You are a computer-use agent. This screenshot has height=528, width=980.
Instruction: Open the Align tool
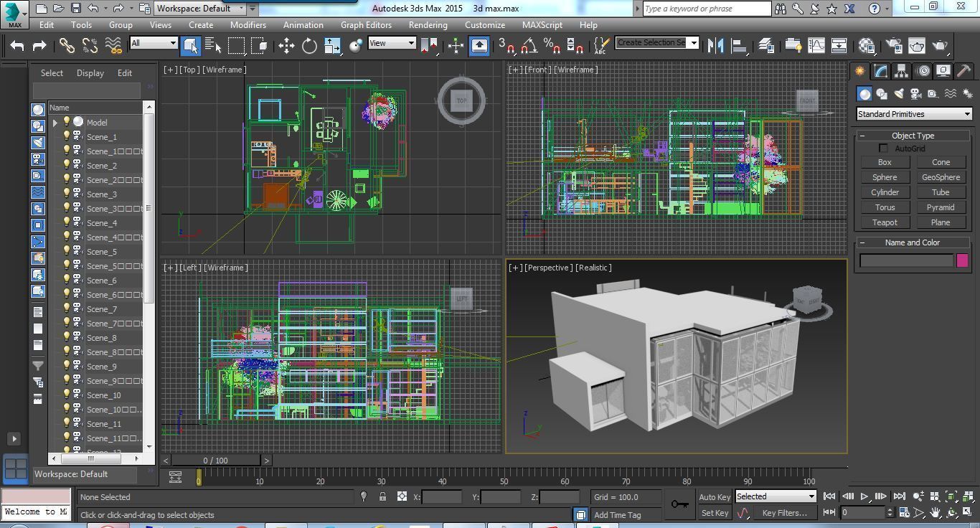(x=739, y=46)
